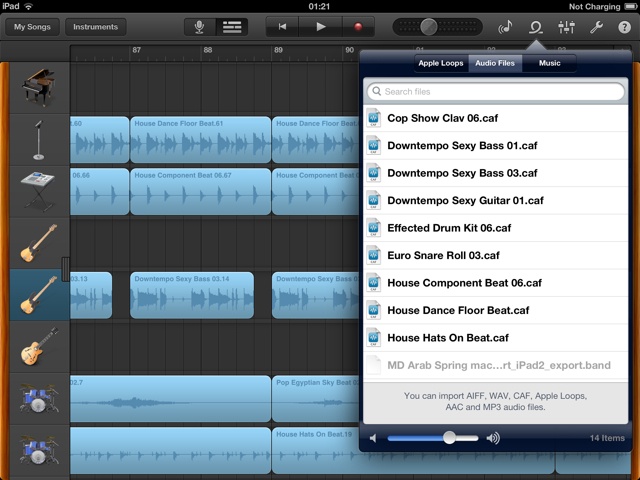Image resolution: width=640 pixels, height=480 pixels.
Task: Select Downtempo Sexy Bass 01.caf
Action: [x=496, y=146]
